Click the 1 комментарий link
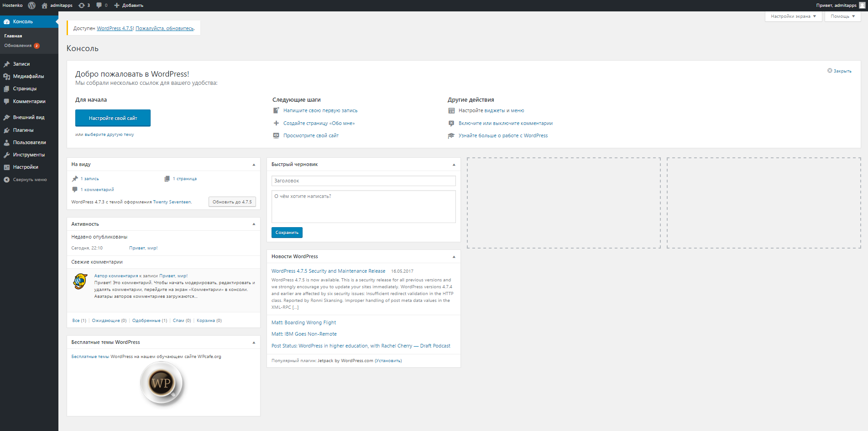This screenshot has height=431, width=868. 97,190
